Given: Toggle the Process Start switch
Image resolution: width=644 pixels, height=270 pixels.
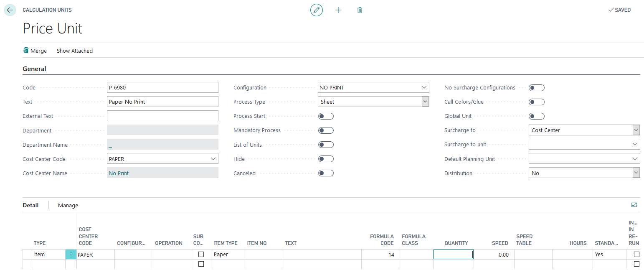Looking at the screenshot, I should click(x=326, y=116).
